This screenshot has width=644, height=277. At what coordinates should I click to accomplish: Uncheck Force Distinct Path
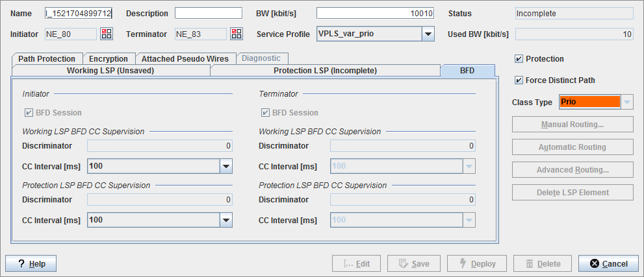(x=519, y=80)
